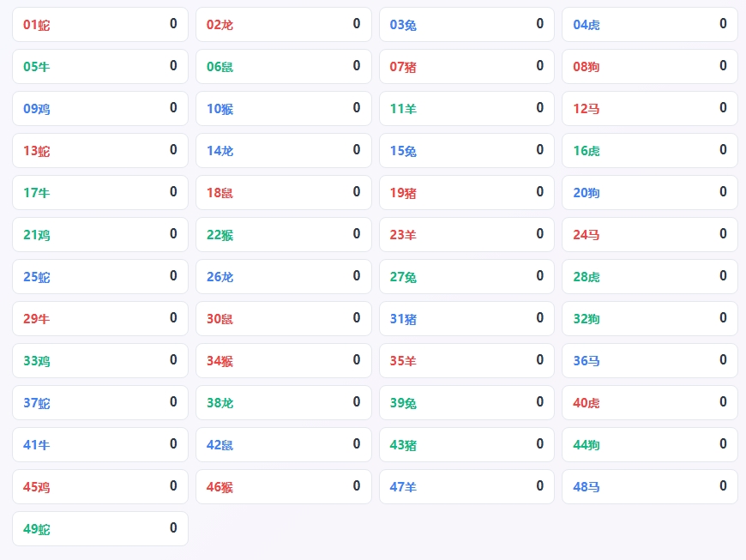The height and width of the screenshot is (560, 746).
Task: Click the 02龙 number cell
Action: [284, 24]
